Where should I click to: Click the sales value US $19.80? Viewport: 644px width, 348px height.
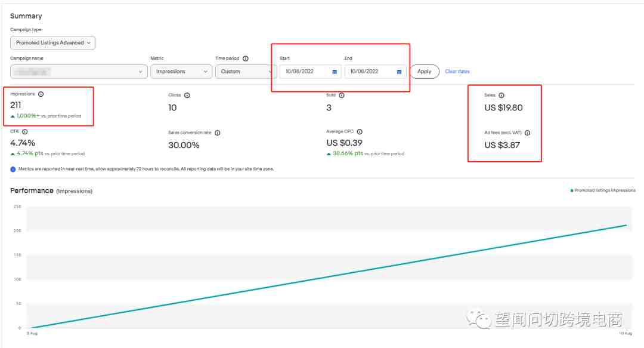[x=503, y=108]
